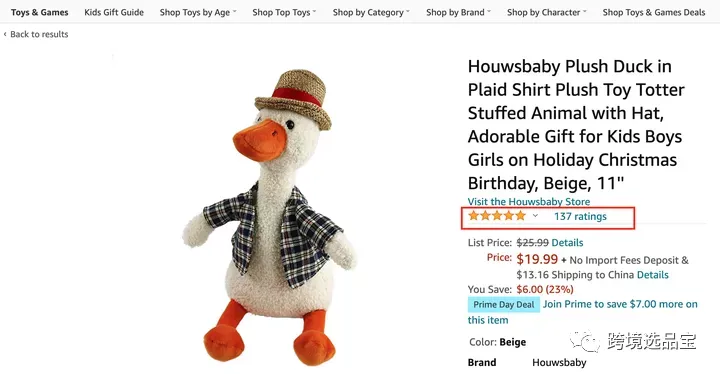Open Shop Top Toys dropdown
This screenshot has height=374, width=720.
click(284, 12)
